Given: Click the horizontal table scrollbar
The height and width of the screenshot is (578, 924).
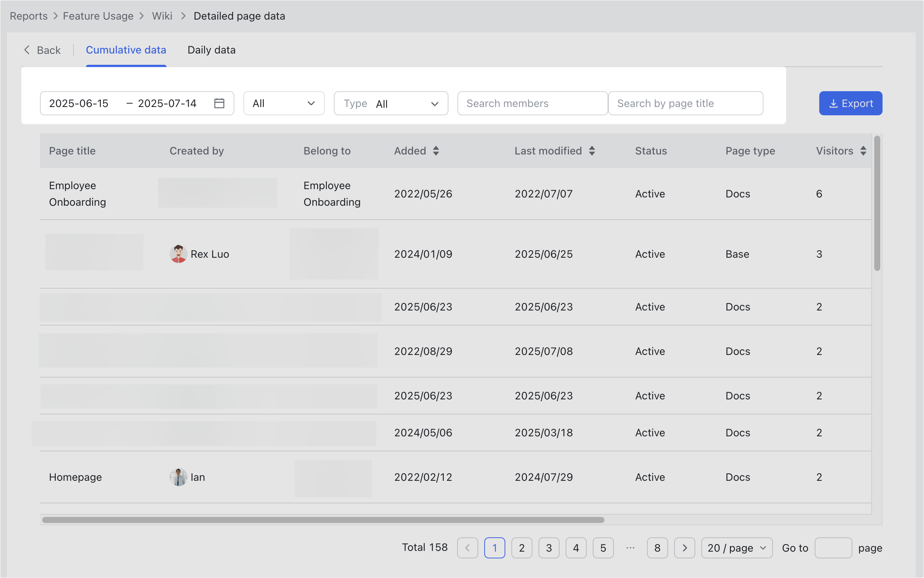Looking at the screenshot, I should click(x=323, y=520).
